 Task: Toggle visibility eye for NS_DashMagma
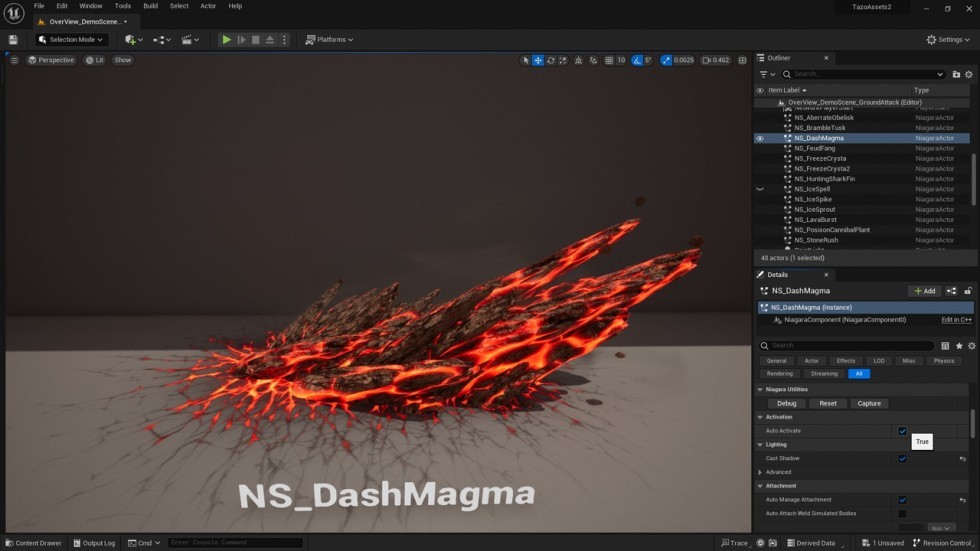(760, 138)
